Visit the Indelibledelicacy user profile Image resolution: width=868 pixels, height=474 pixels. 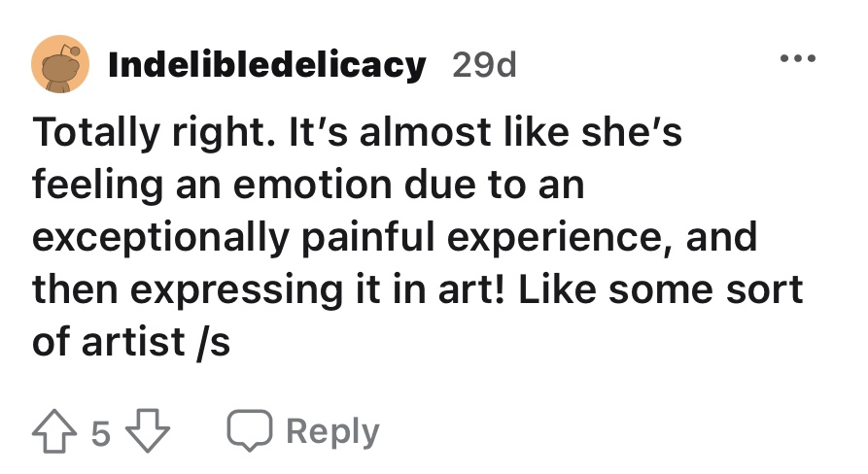pos(266,66)
